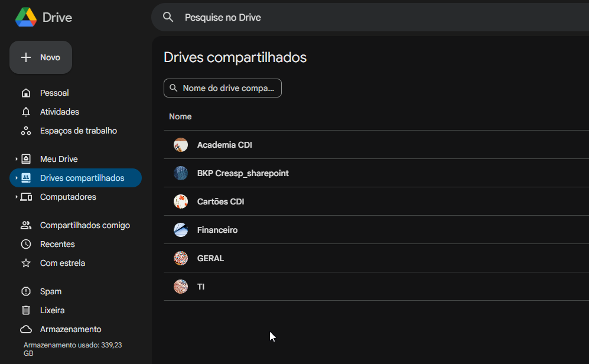Click the workspaces icon beside Espaços de trabalho
This screenshot has height=364, width=589.
pos(26,131)
